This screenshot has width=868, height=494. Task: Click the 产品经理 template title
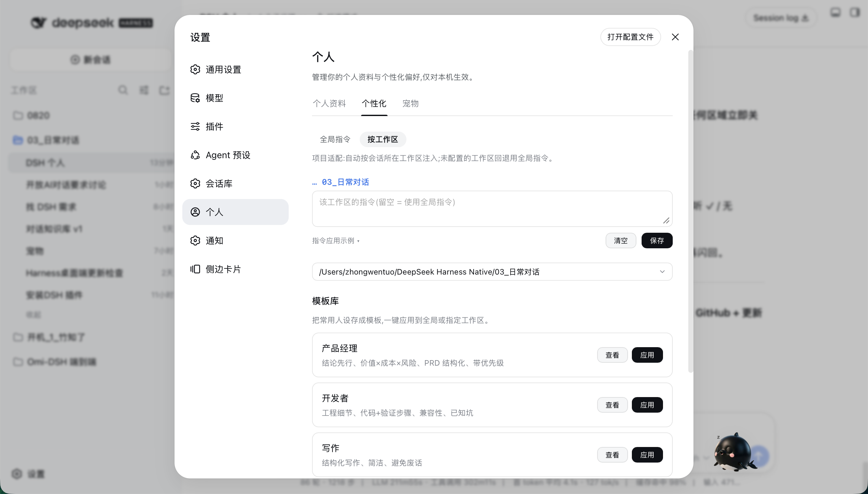(340, 348)
